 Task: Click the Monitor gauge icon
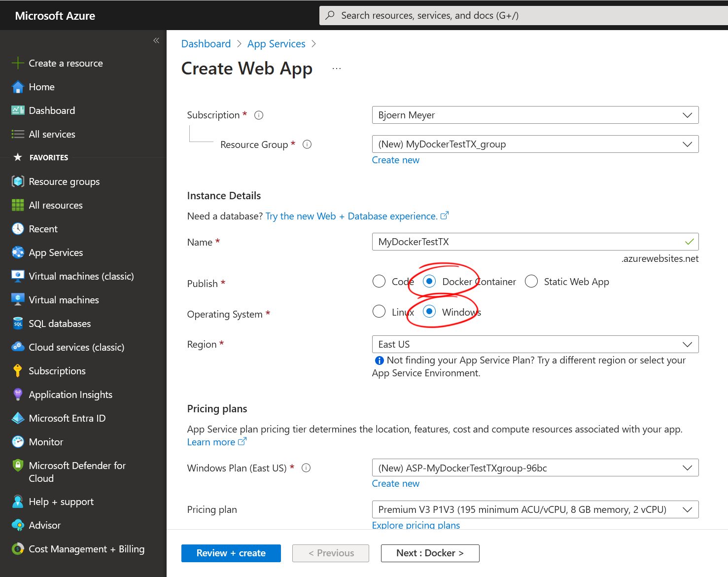point(18,442)
